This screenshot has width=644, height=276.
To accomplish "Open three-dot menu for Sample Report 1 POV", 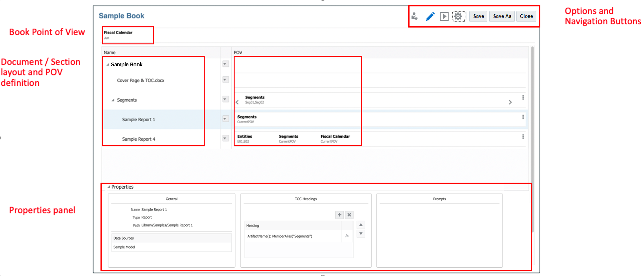I will point(523,117).
